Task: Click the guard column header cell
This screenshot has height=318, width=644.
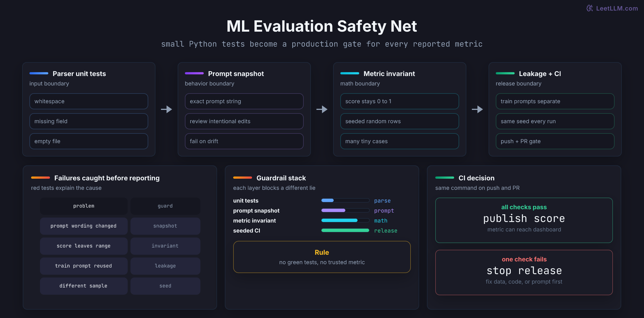Action: 165,206
